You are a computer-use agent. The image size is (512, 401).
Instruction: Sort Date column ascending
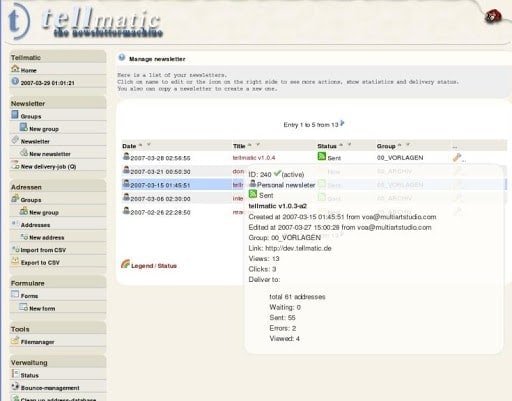(141, 145)
